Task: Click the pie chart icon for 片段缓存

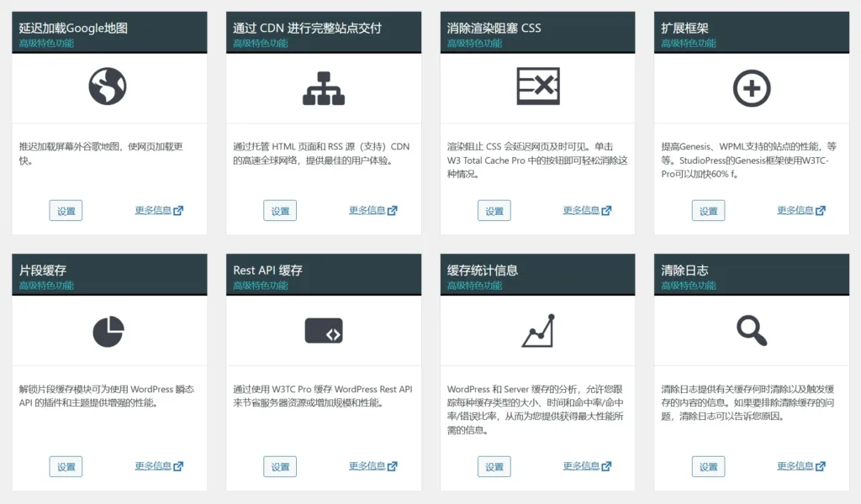Action: pos(108,330)
